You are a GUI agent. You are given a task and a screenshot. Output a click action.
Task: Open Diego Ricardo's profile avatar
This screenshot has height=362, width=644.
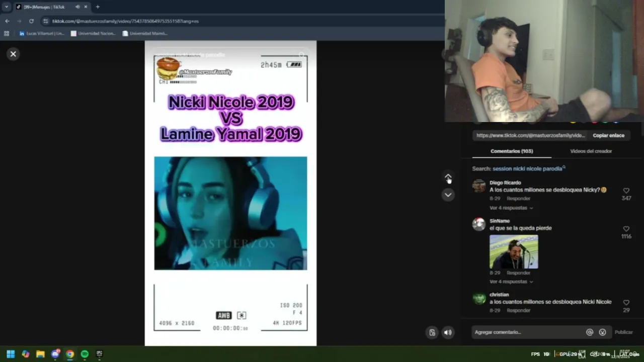(x=479, y=186)
